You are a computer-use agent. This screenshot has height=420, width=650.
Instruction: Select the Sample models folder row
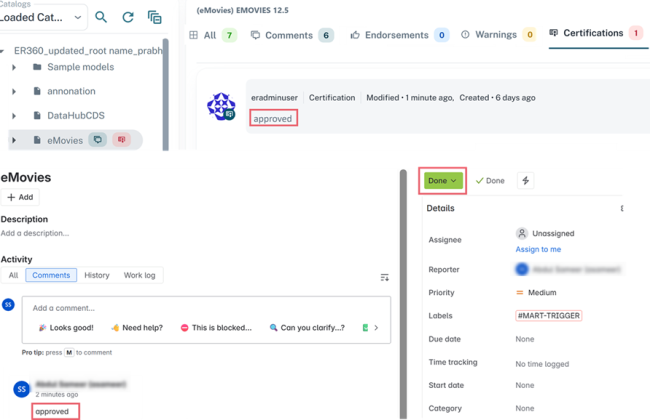coord(80,67)
